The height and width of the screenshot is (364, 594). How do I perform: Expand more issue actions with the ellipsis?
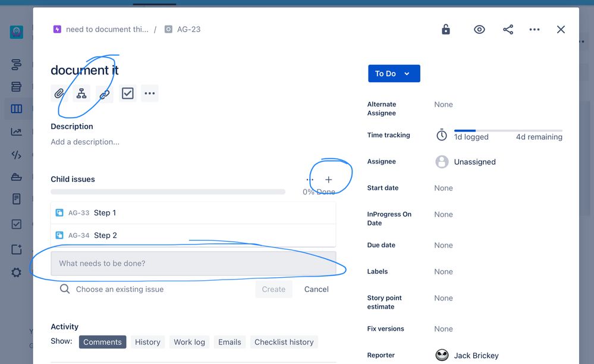pyautogui.click(x=149, y=93)
